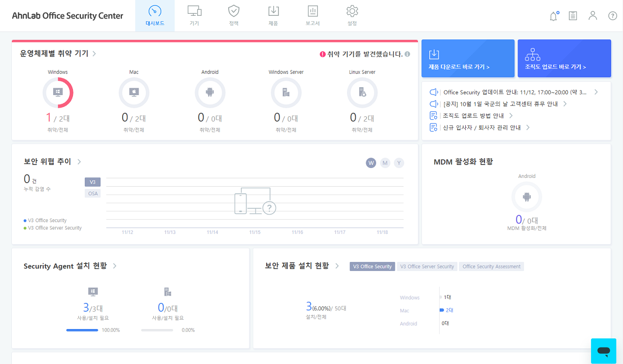623x364 pixels.
Task: Expand 보안 위협 추이 section arrow
Action: [79, 162]
